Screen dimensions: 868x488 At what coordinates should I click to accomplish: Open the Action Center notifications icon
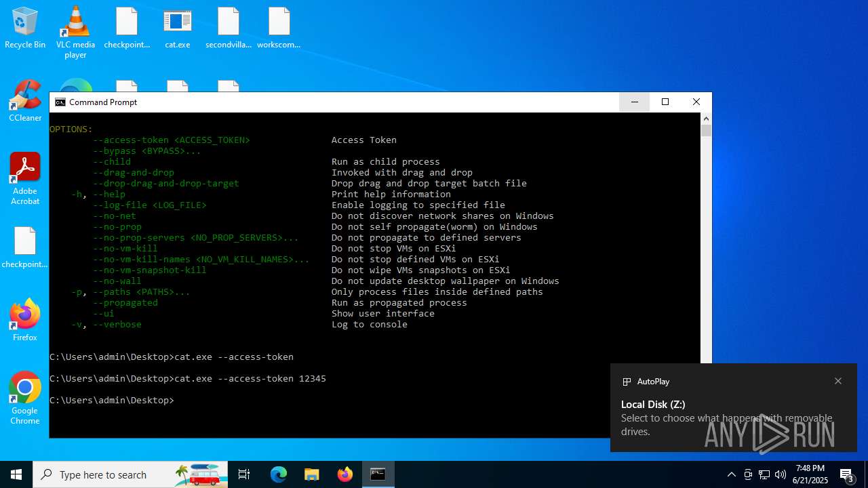click(847, 474)
